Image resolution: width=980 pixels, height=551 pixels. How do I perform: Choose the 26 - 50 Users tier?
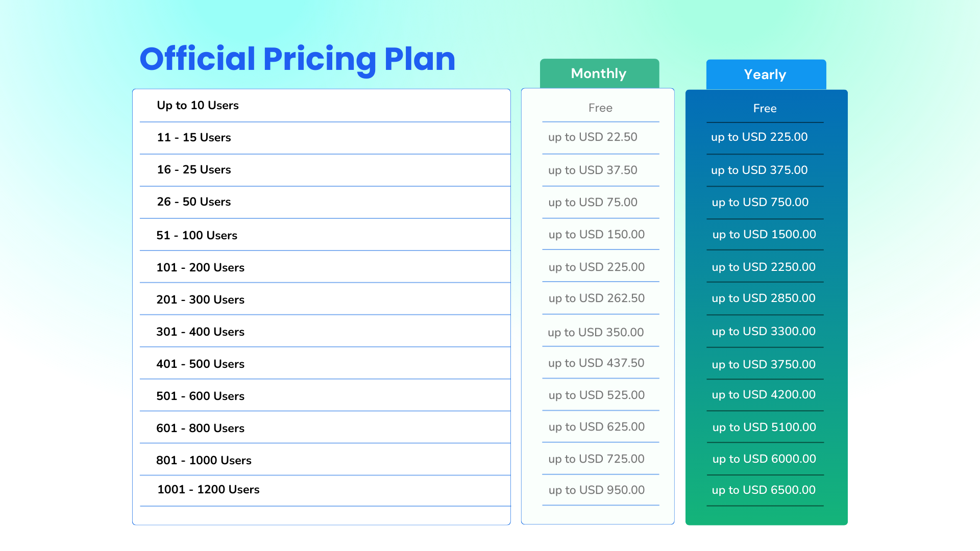click(194, 202)
